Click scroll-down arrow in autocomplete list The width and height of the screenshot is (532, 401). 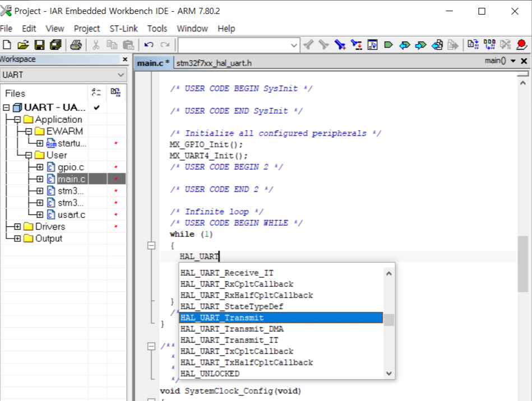389,373
